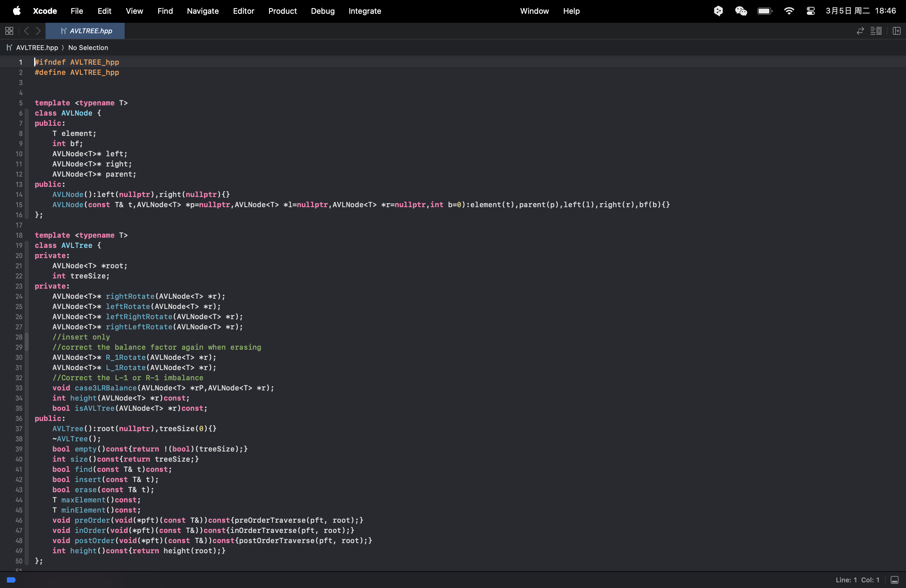Click 'T element;' member declaration
This screenshot has width=906, height=588.
[x=74, y=134]
